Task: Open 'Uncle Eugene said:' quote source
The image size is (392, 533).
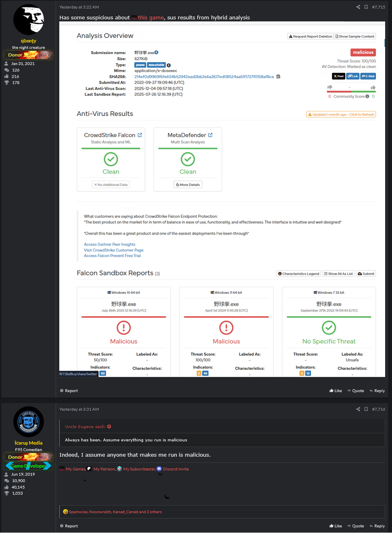Action: (85, 426)
